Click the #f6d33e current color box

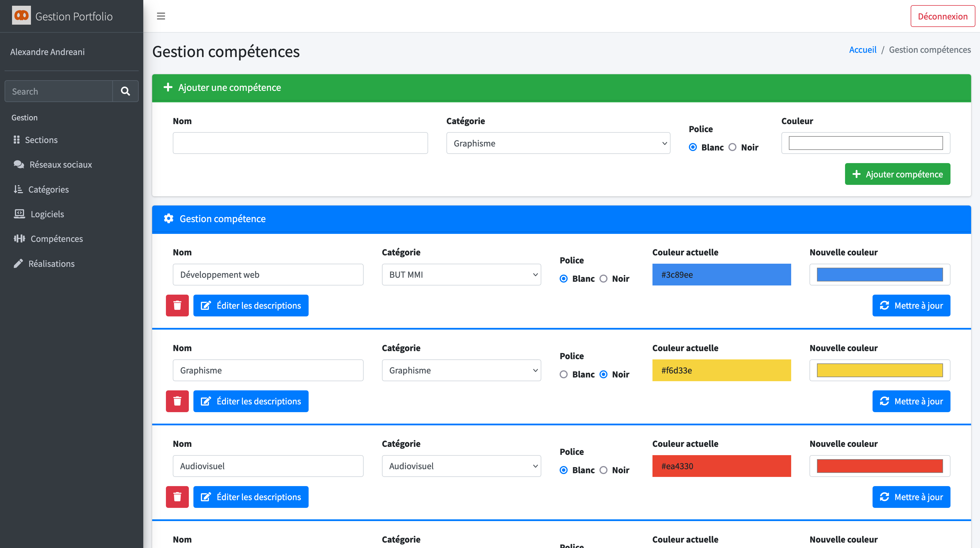tap(721, 370)
